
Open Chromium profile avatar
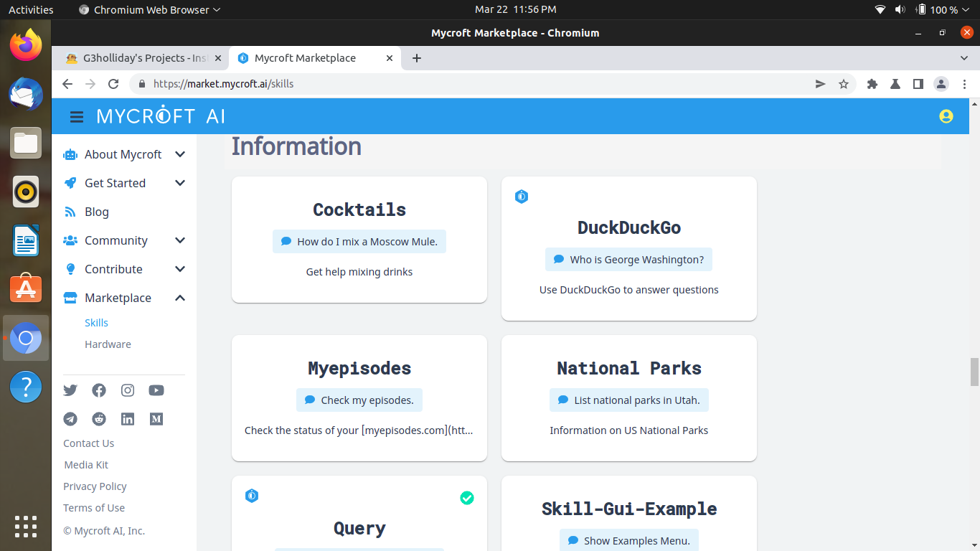(x=941, y=84)
